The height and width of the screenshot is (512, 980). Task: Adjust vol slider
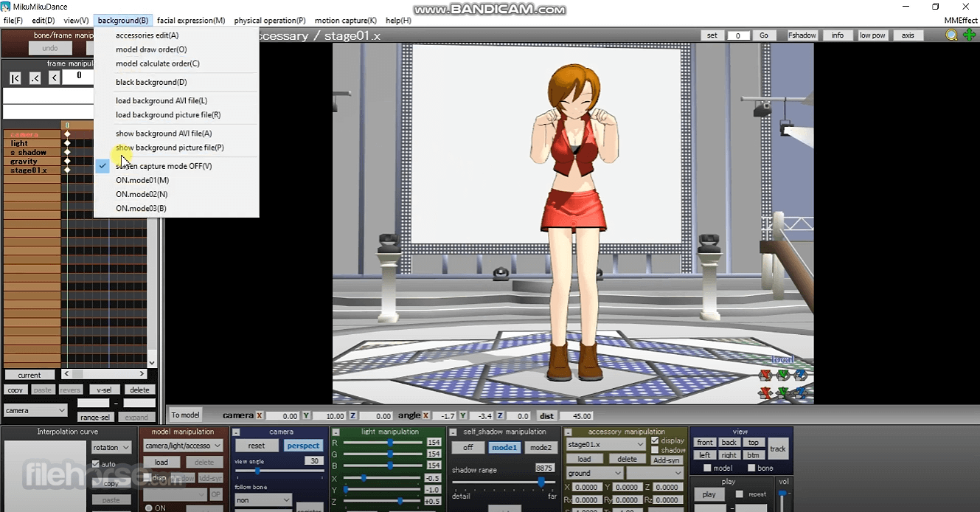[x=783, y=494]
